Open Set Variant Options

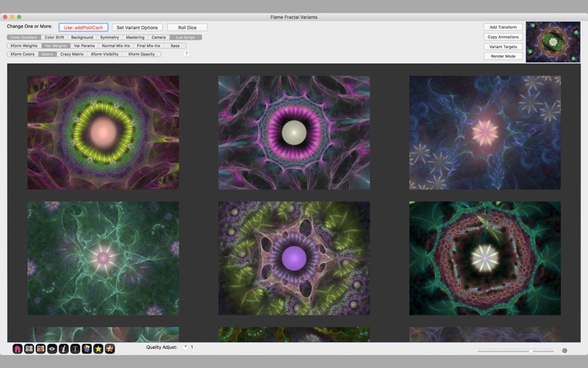(x=137, y=27)
